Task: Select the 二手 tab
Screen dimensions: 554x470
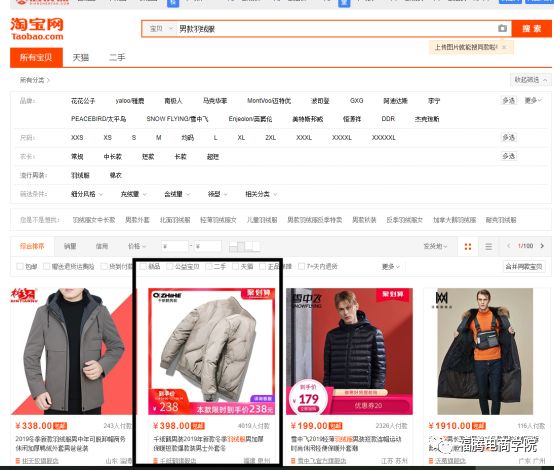Action: coord(117,57)
